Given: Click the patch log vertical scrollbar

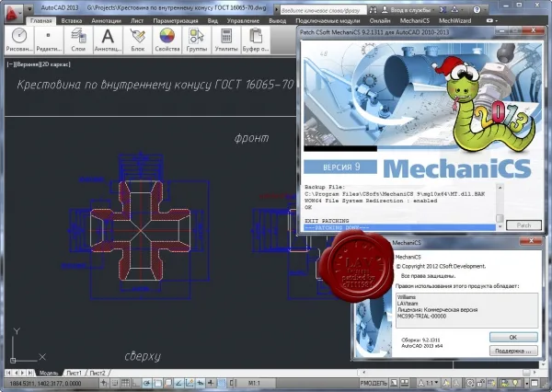Looking at the screenshot, I should point(500,207).
